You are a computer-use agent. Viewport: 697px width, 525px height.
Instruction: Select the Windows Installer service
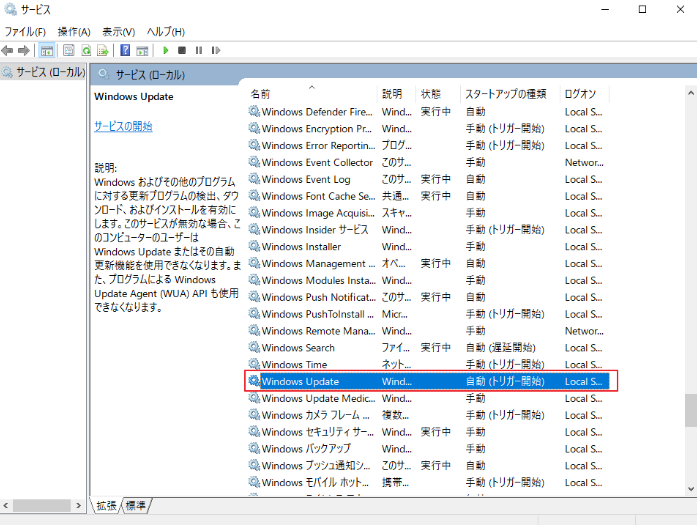point(429,246)
